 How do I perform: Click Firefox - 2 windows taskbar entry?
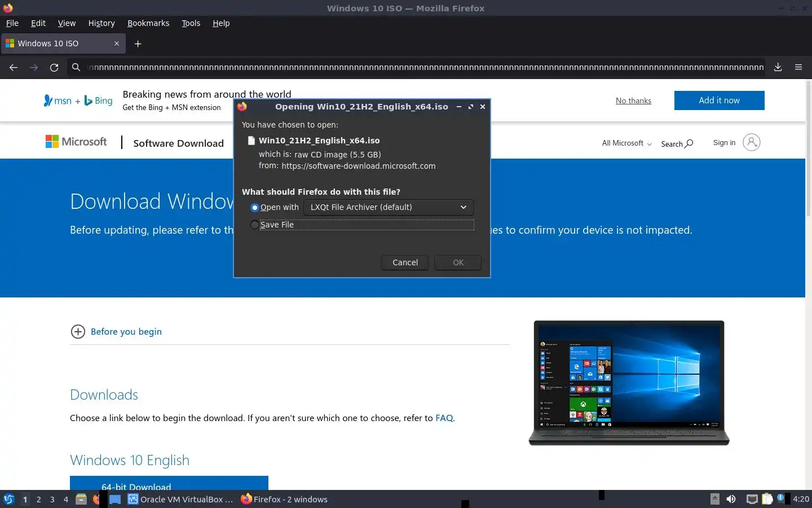tap(284, 499)
